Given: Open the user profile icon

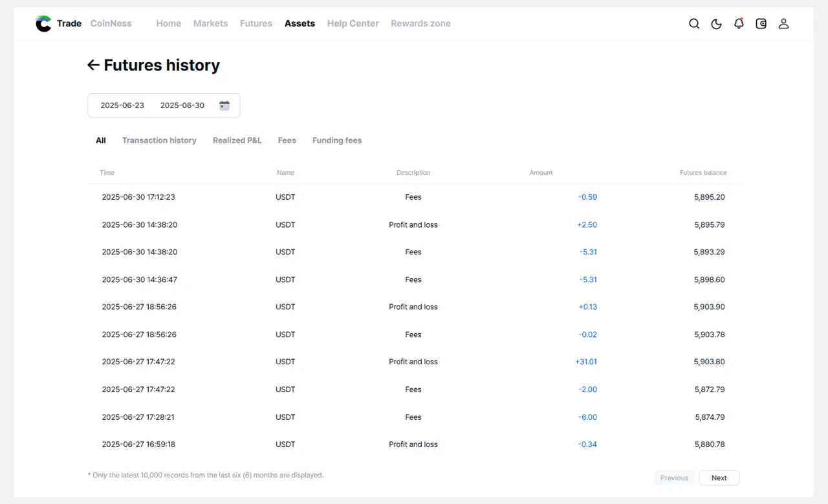Looking at the screenshot, I should click(783, 24).
